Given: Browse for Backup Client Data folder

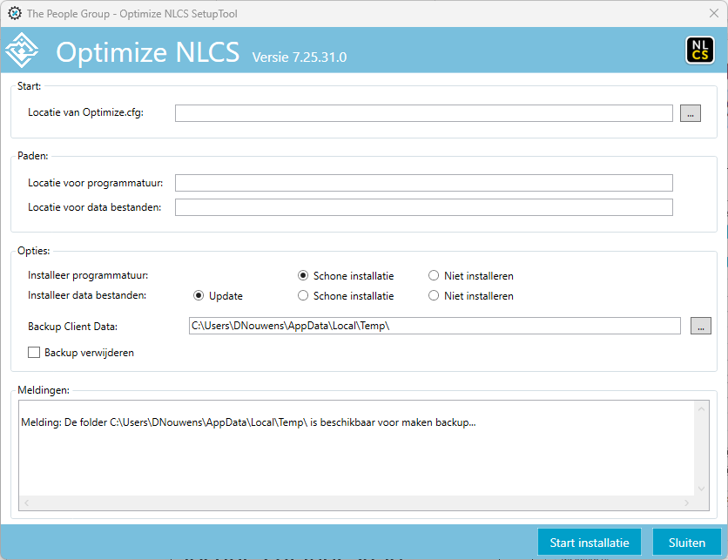Looking at the screenshot, I should 701,326.
